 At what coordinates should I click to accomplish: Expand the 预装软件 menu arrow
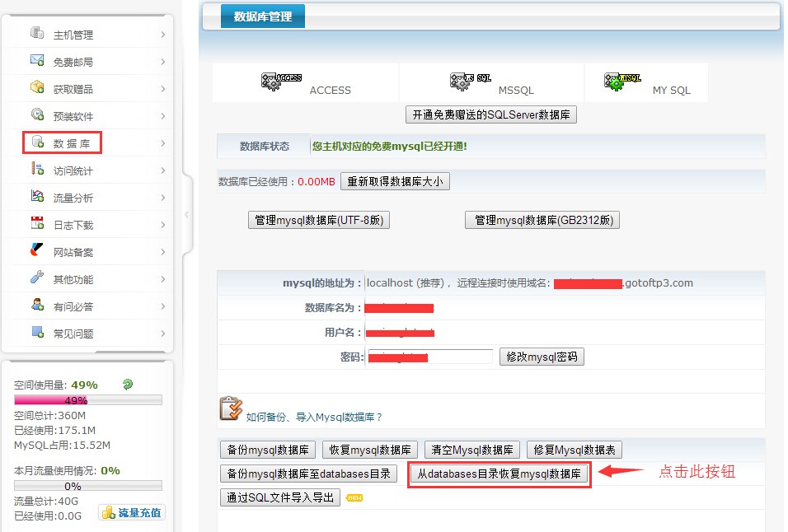pyautogui.click(x=163, y=116)
